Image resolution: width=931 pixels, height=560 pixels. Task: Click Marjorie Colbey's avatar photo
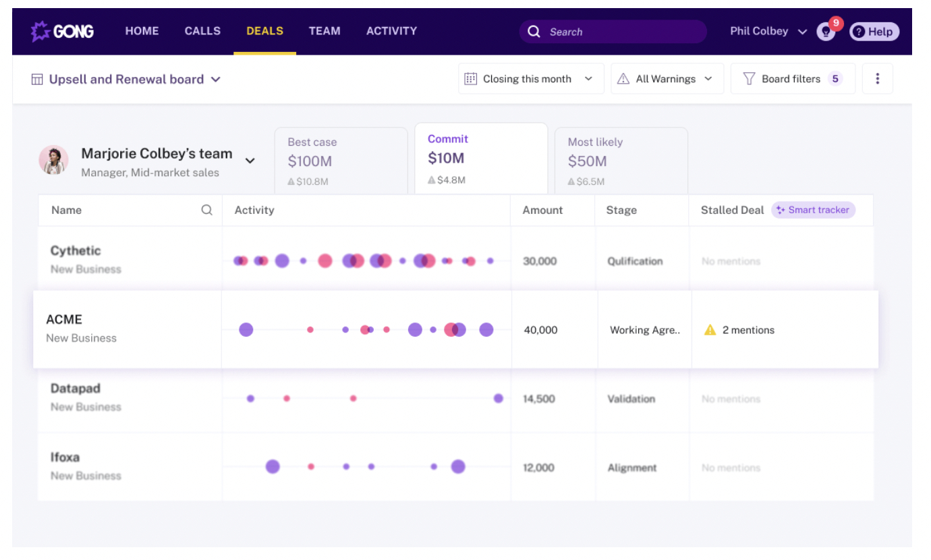click(53, 161)
